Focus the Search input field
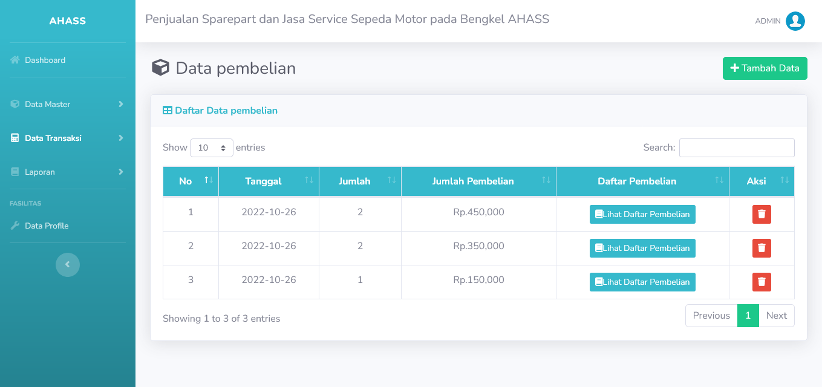Screen dimensions: 822x388 [x=737, y=148]
